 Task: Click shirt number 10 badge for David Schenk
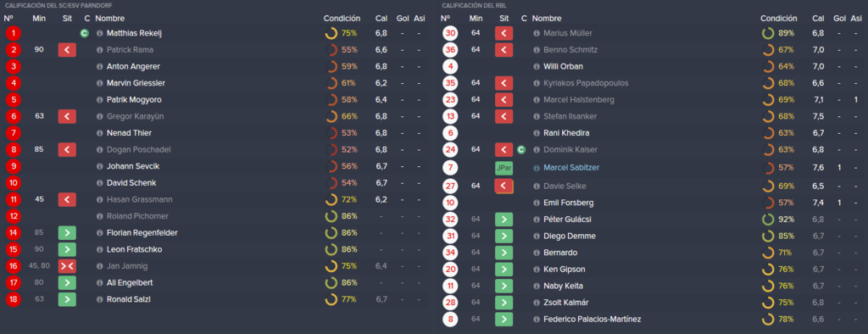tap(13, 183)
